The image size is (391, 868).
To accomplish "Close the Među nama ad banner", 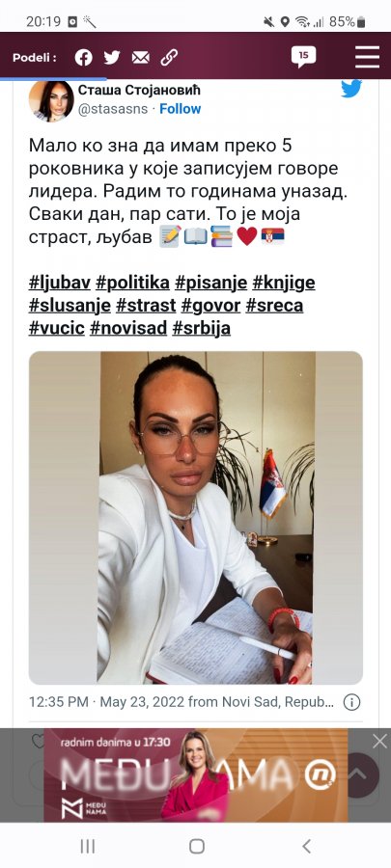I will [x=380, y=742].
